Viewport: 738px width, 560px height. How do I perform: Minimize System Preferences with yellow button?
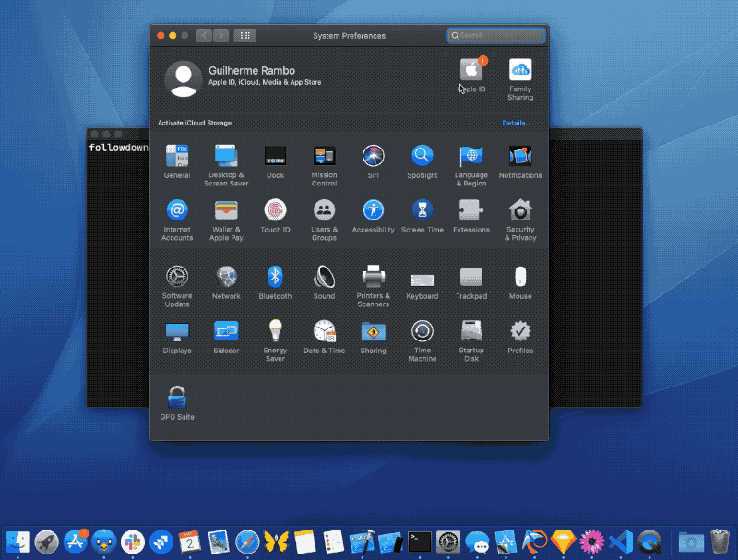coord(173,36)
